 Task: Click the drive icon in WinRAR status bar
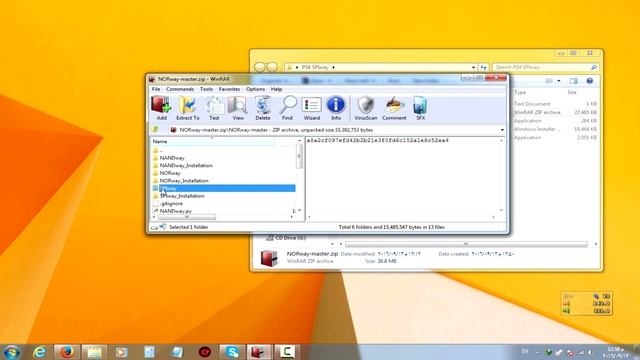click(154, 227)
